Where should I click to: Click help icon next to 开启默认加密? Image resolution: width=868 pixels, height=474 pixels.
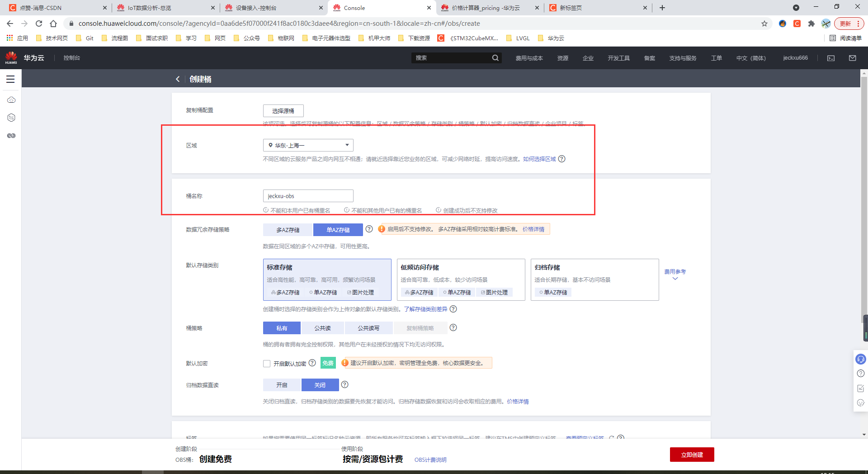click(x=312, y=363)
